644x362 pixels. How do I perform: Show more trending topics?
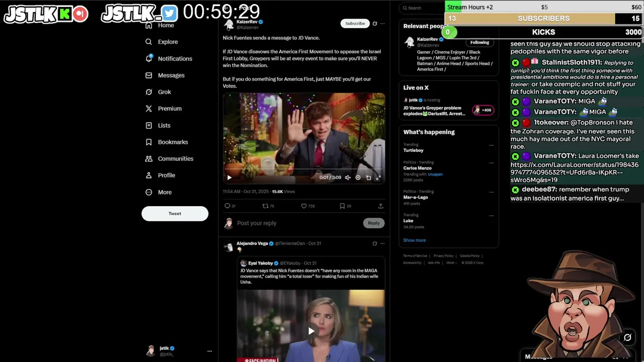[x=414, y=240]
